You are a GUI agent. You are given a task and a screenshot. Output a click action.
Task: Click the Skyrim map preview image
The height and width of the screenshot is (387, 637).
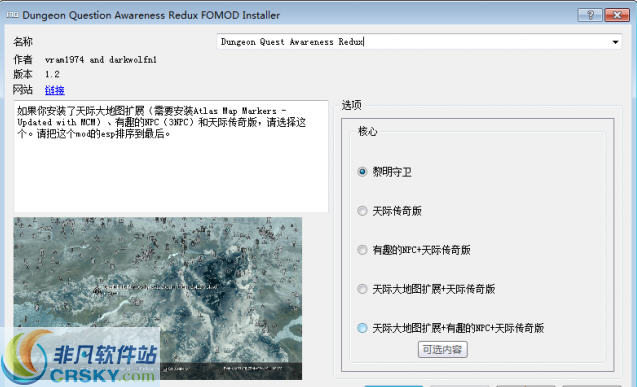[x=158, y=298]
